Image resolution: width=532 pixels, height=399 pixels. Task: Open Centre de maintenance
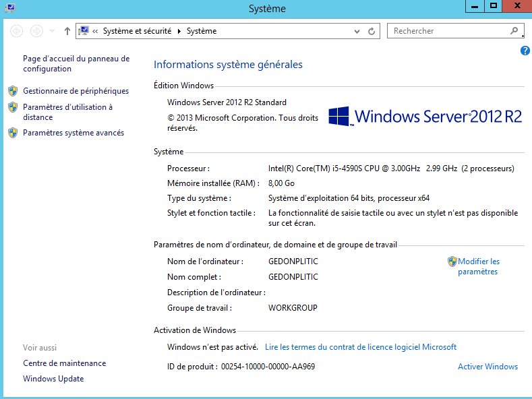pos(65,363)
